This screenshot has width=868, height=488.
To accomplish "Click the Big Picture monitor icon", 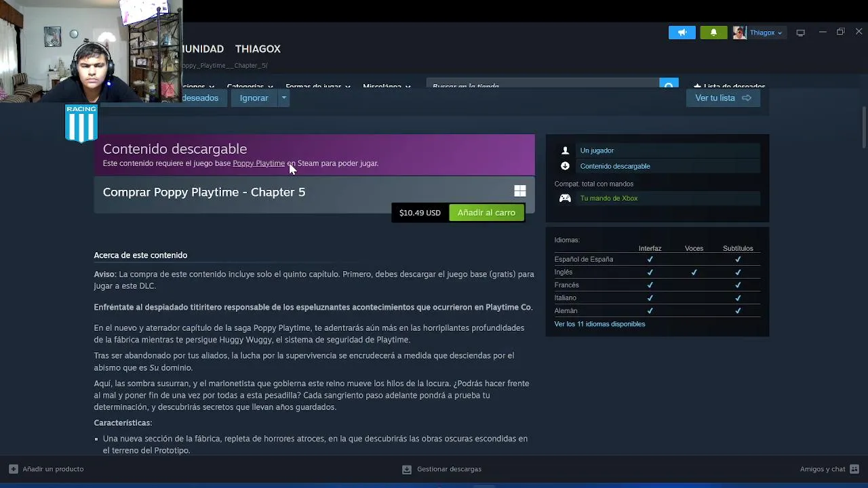I will 800,33.
